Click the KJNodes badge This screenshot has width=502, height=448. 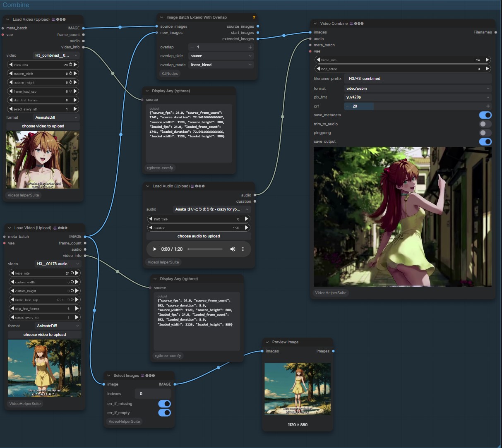(170, 74)
